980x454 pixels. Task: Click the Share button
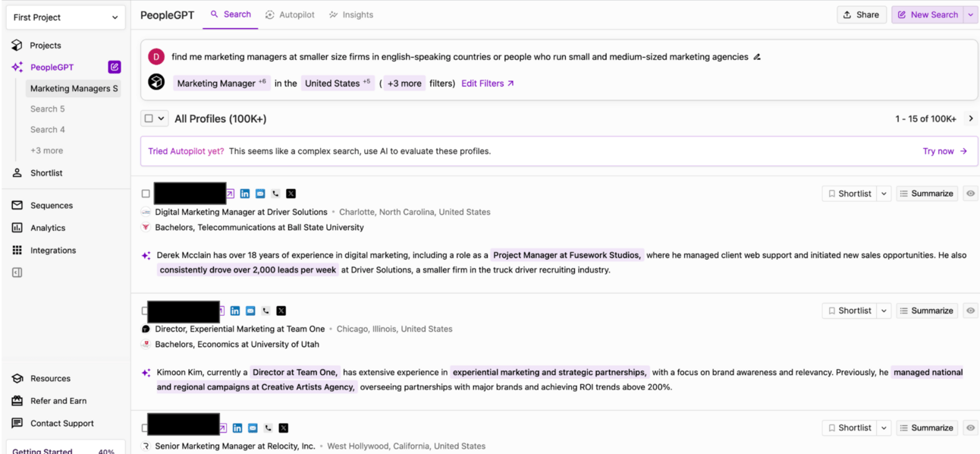click(x=862, y=14)
